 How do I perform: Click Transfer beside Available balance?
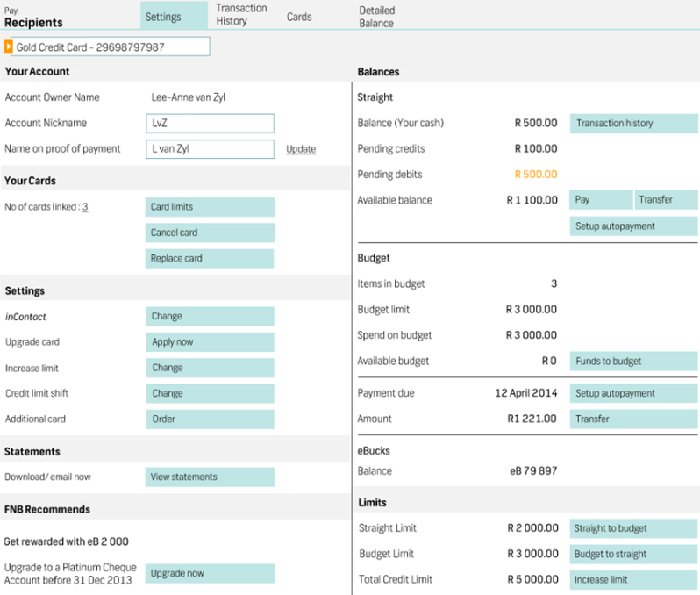pos(666,200)
